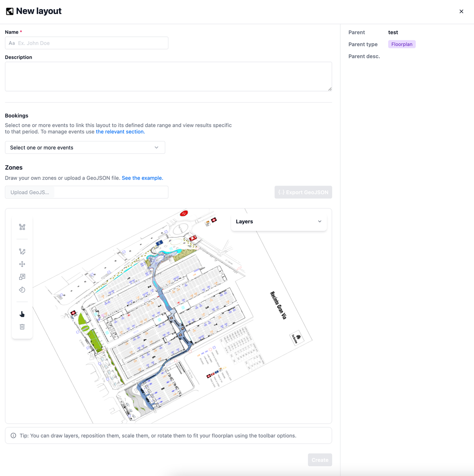Select the edit vertices tool

[22, 251]
